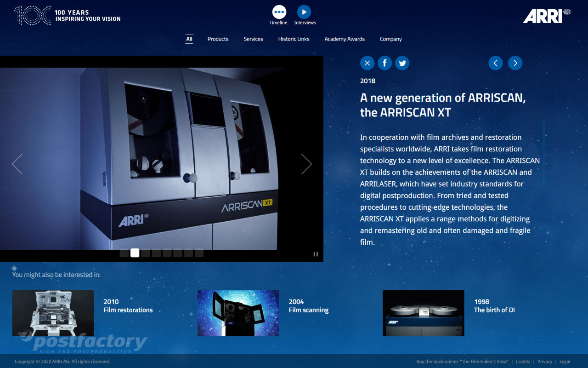
Task: Jump to the seventh slideshow dot
Action: coord(188,253)
